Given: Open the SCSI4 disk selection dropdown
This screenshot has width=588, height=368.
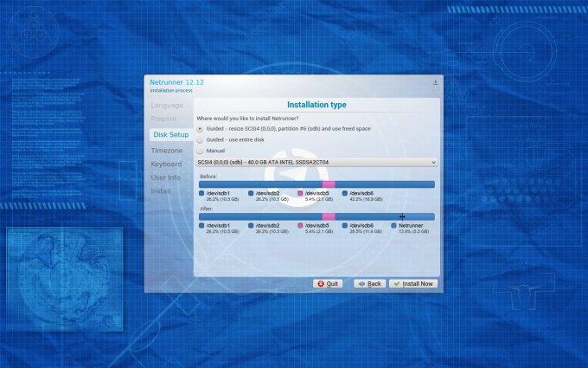Looking at the screenshot, I should [x=316, y=162].
